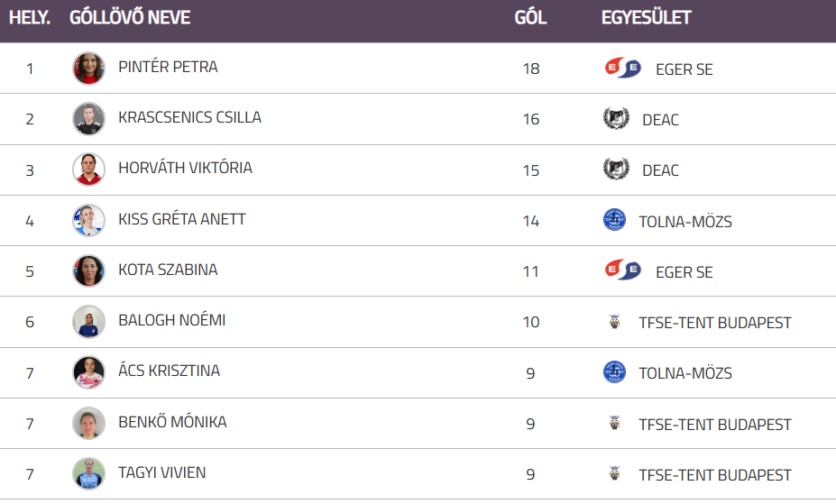This screenshot has height=504, width=836.
Task: Sort by the GÓL column header
Action: [530, 18]
